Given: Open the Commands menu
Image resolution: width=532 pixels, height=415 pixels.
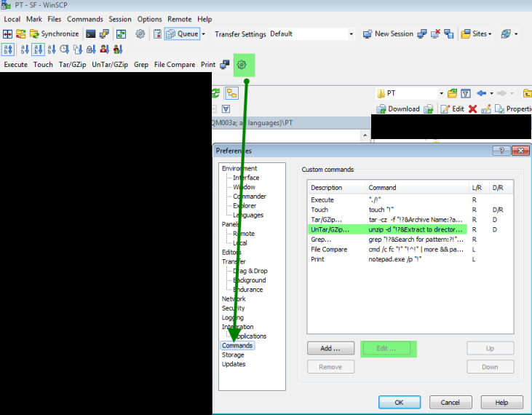Looking at the screenshot, I should pyautogui.click(x=85, y=19).
